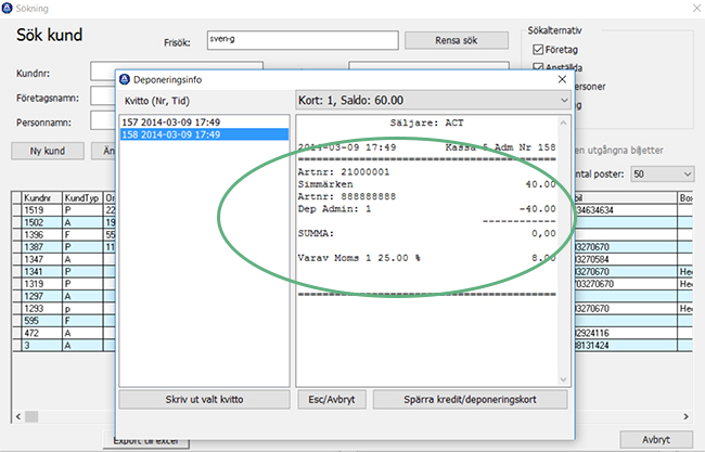Click scroll down arrow in receipt view
This screenshot has height=452, width=705.
click(x=563, y=380)
